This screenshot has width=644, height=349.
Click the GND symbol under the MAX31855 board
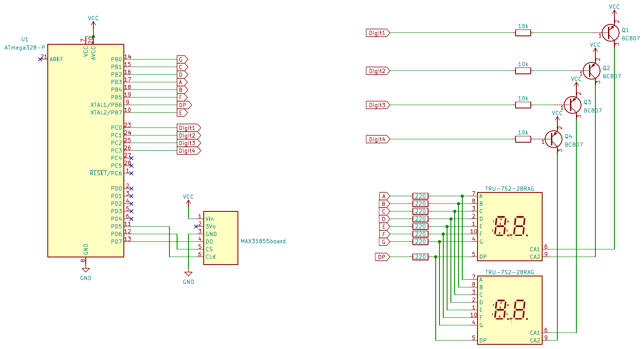(x=188, y=274)
